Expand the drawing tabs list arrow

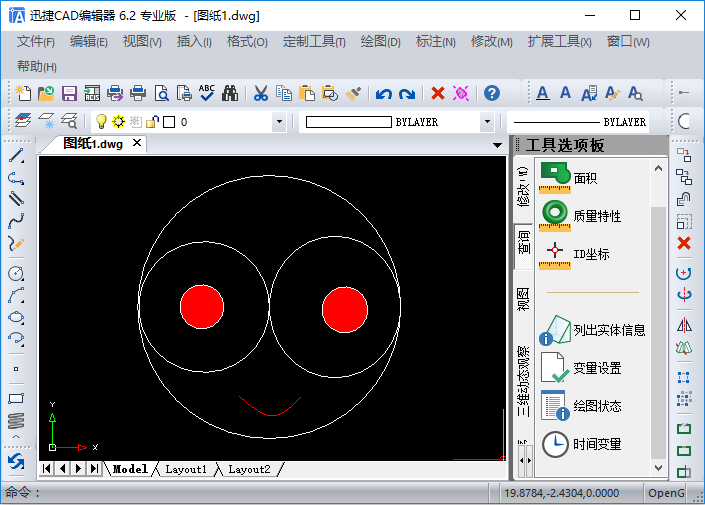point(497,145)
